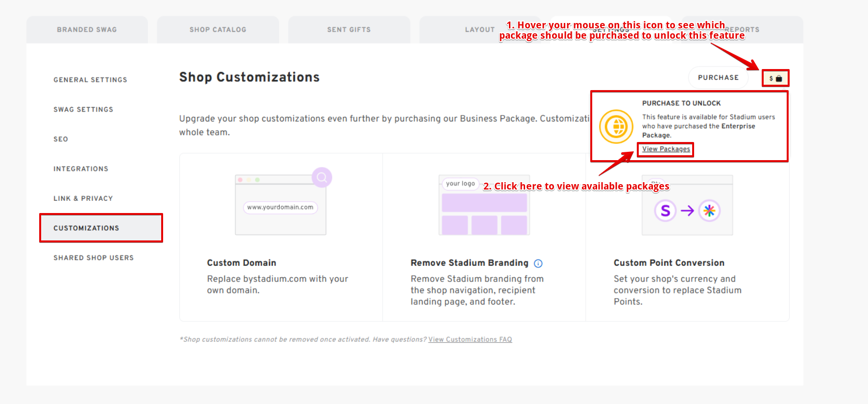Open Swag Settings in the sidebar

pyautogui.click(x=83, y=110)
